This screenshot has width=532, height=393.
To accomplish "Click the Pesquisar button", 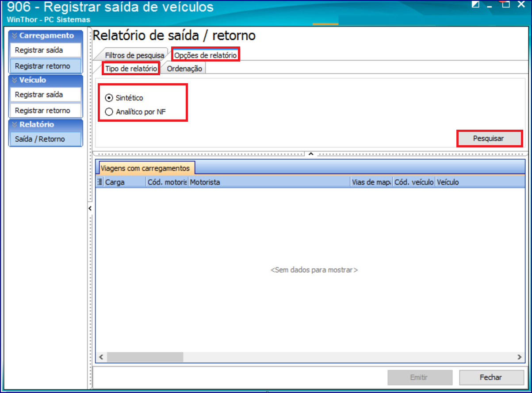I will [489, 139].
